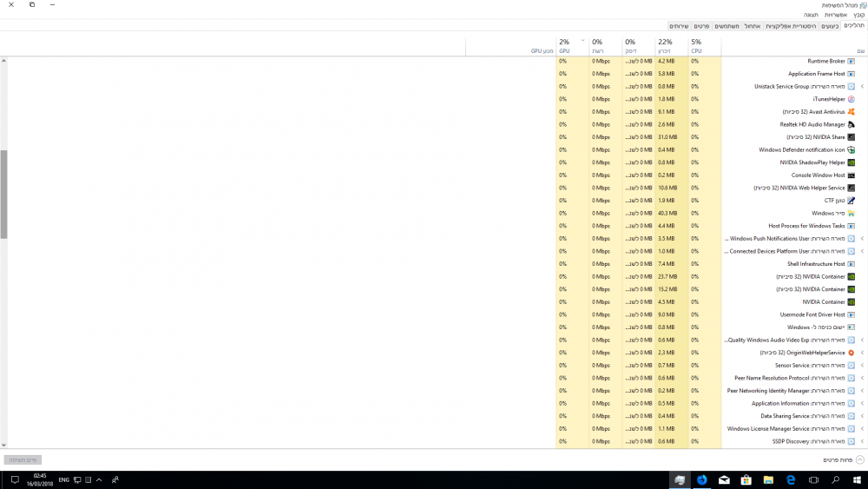Image resolution: width=868 pixels, height=489 pixels.
Task: Select the Windows Explorer folder process icon
Action: (852, 213)
